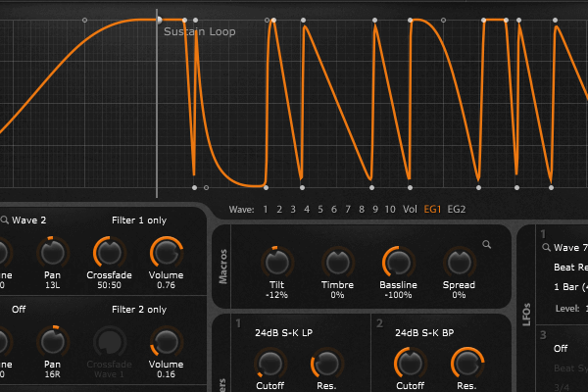Click the magnifier icon beside Wave 2
The height and width of the screenshot is (392, 588).
(x=5, y=220)
